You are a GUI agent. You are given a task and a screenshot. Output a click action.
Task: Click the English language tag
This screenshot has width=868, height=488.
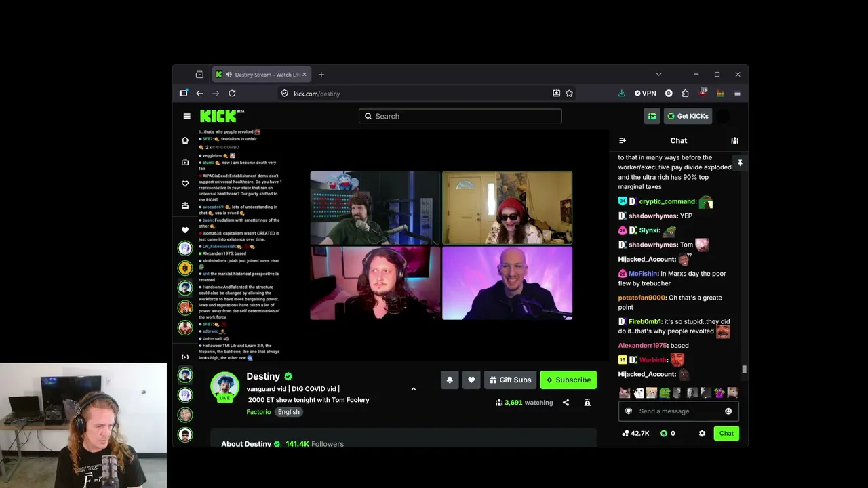coord(288,412)
